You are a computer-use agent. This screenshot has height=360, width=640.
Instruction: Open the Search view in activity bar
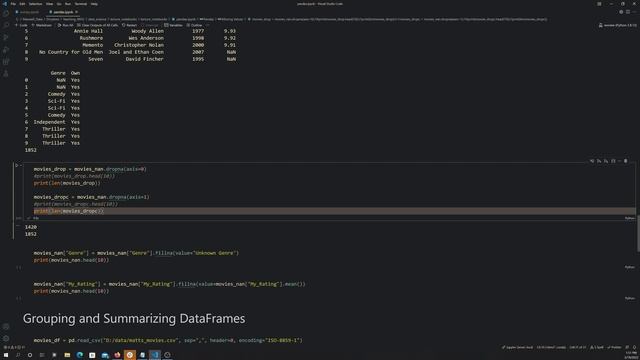coord(6,25)
